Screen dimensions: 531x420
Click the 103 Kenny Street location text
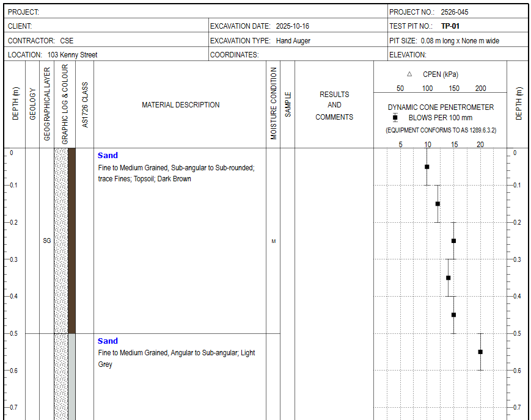pos(73,55)
